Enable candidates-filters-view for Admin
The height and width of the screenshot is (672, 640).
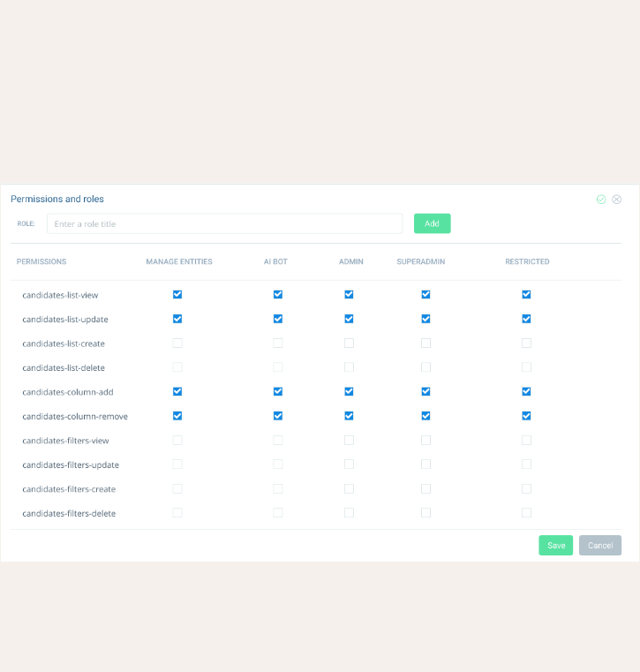(349, 440)
